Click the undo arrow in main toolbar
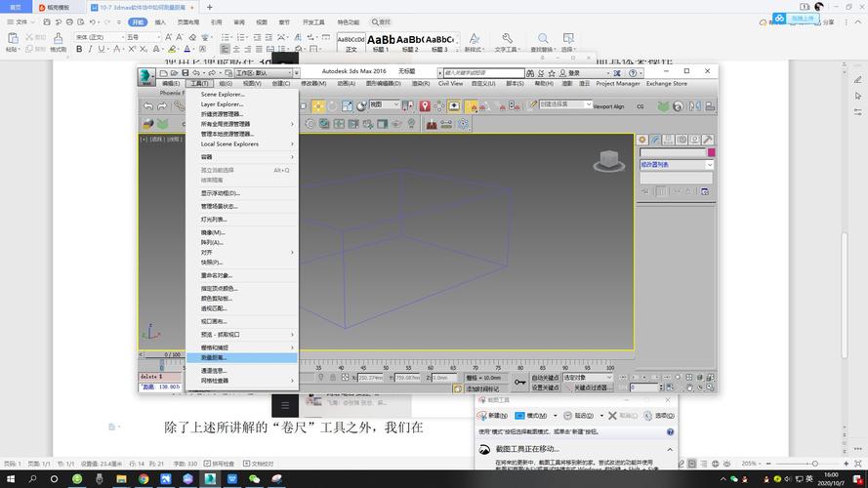The image size is (868, 488). 148,106
